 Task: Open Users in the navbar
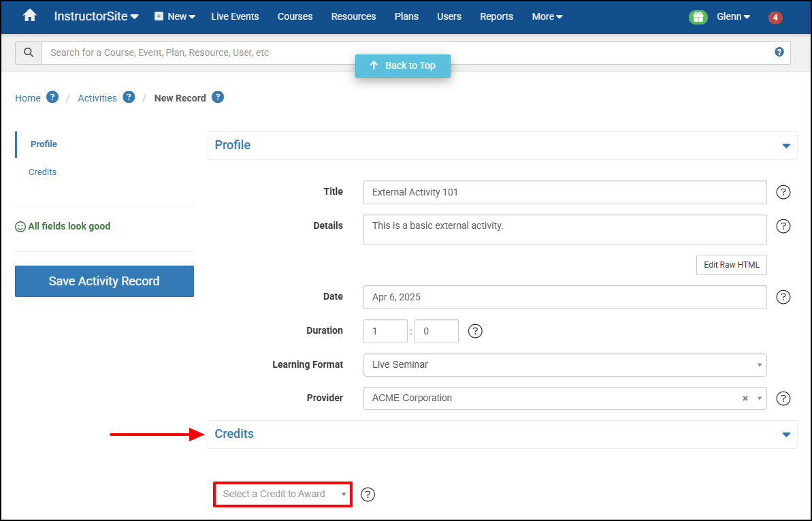449,16
